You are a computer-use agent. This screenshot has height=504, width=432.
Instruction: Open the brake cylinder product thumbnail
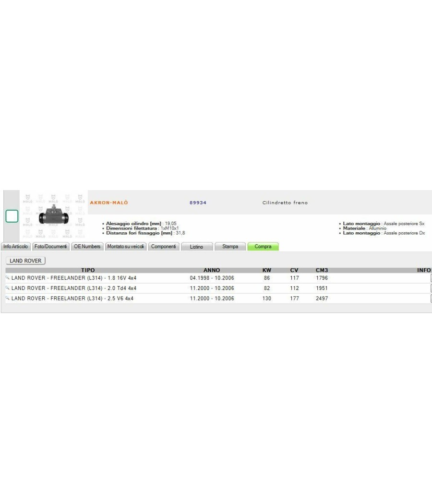pyautogui.click(x=54, y=216)
